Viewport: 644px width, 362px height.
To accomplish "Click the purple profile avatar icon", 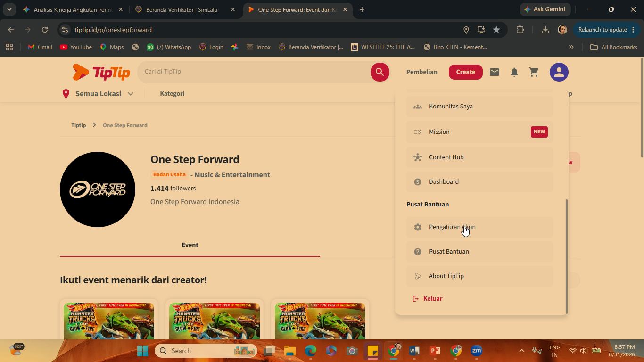I will pyautogui.click(x=559, y=72).
